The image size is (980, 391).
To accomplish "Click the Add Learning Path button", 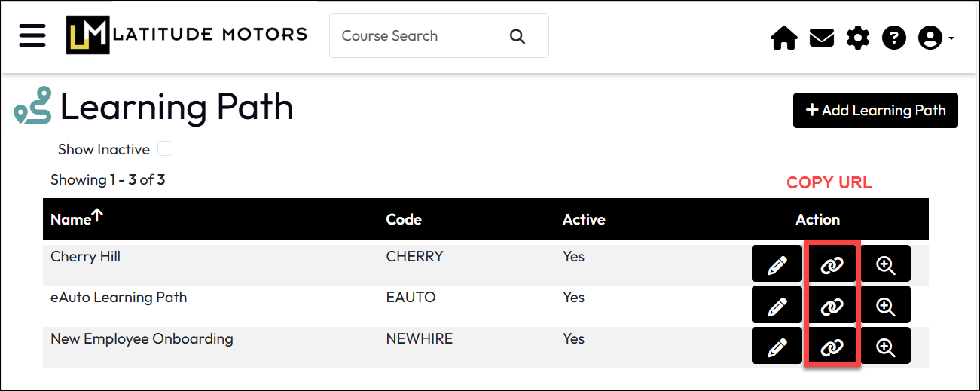I will click(875, 111).
